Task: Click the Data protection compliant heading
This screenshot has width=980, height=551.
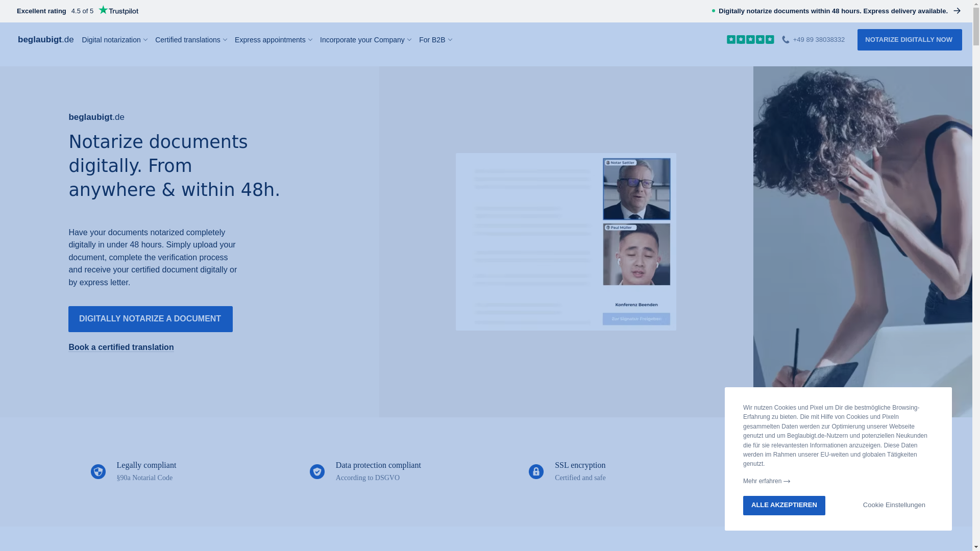Action: (x=378, y=465)
